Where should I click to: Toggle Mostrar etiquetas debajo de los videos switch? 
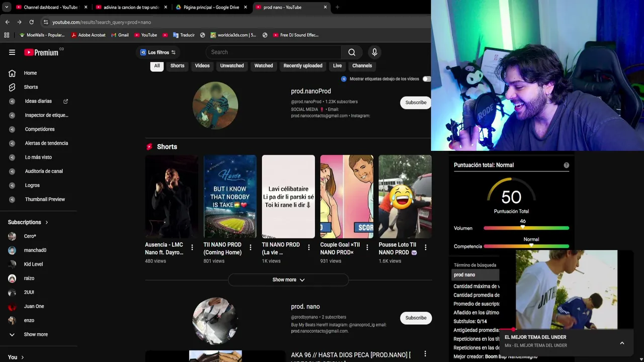427,79
